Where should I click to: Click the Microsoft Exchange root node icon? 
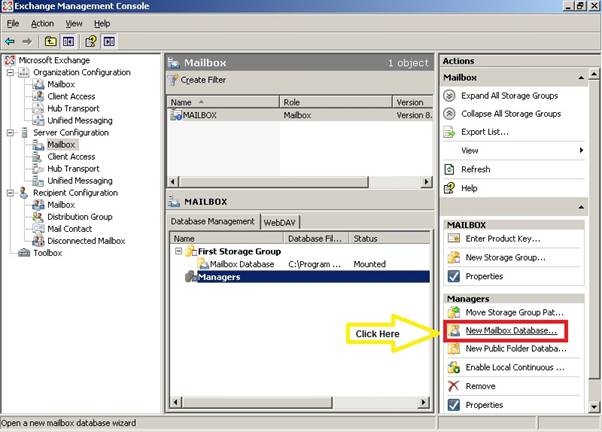10,60
